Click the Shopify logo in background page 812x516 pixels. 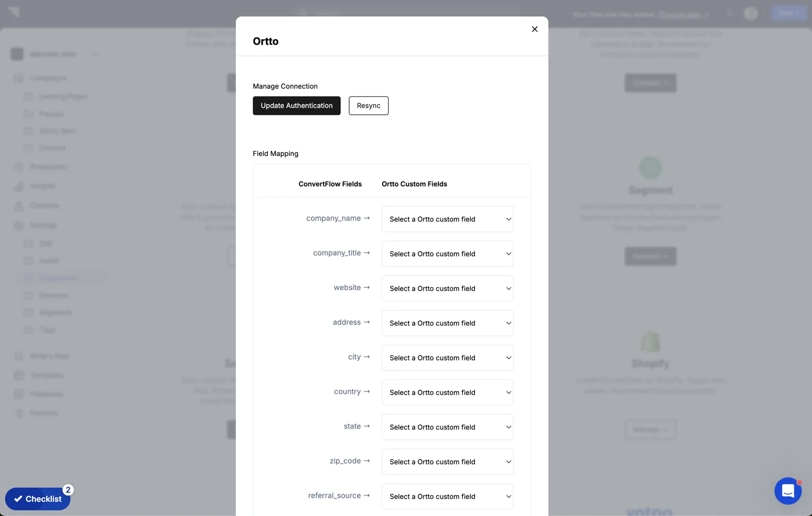tap(650, 341)
